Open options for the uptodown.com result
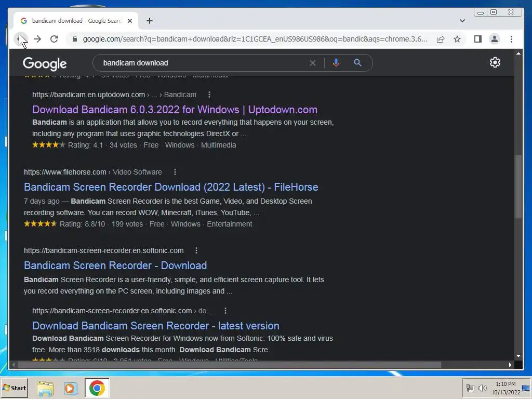This screenshot has width=532, height=399. coord(209,95)
